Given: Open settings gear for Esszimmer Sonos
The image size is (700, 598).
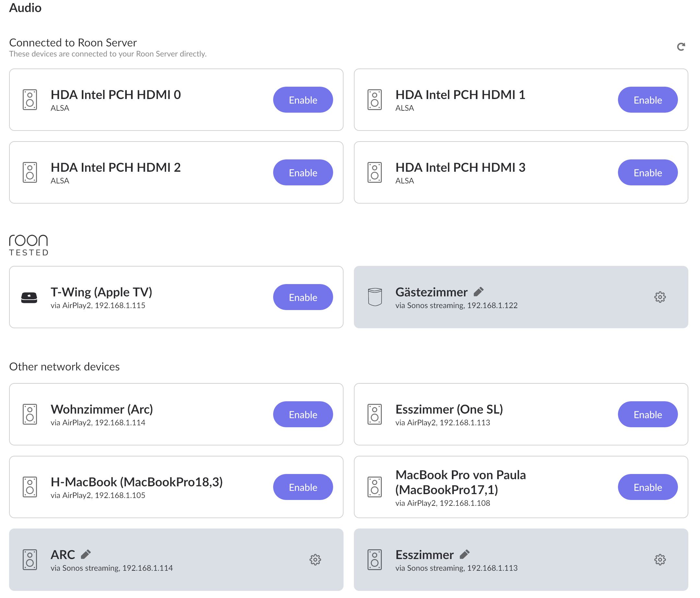Looking at the screenshot, I should click(659, 559).
